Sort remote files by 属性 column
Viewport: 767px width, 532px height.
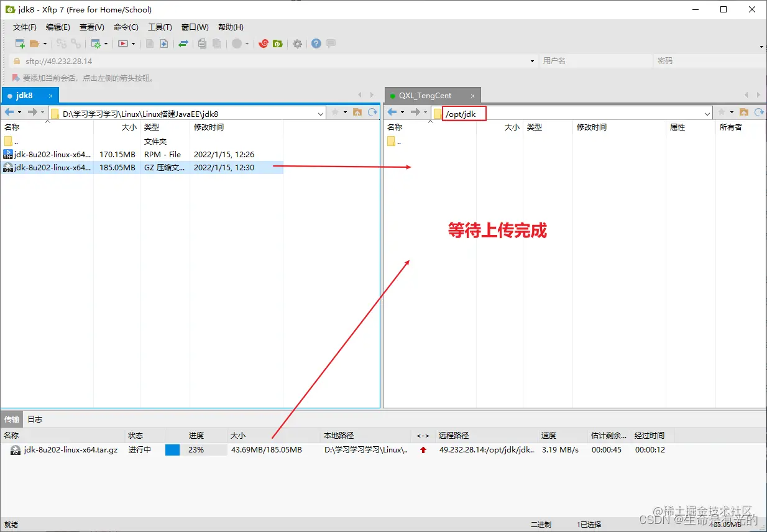[x=690, y=127]
